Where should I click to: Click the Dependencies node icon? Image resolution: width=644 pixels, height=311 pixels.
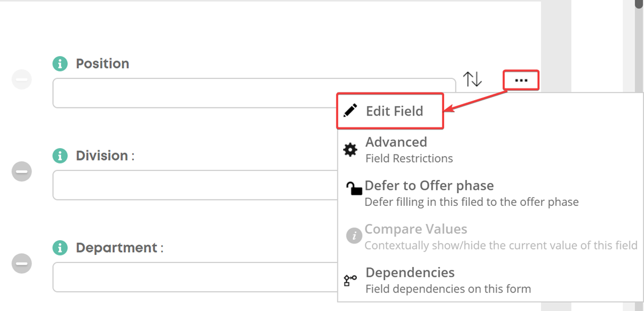click(350, 281)
